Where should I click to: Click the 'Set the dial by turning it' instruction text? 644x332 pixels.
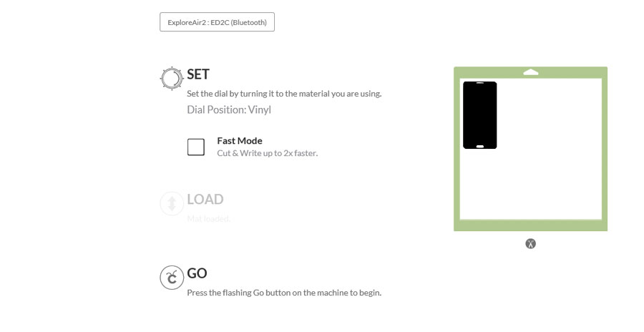click(x=284, y=94)
